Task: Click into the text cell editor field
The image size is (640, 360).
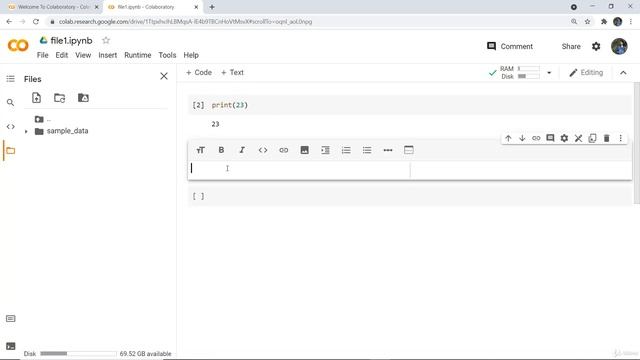Action: pos(299,169)
